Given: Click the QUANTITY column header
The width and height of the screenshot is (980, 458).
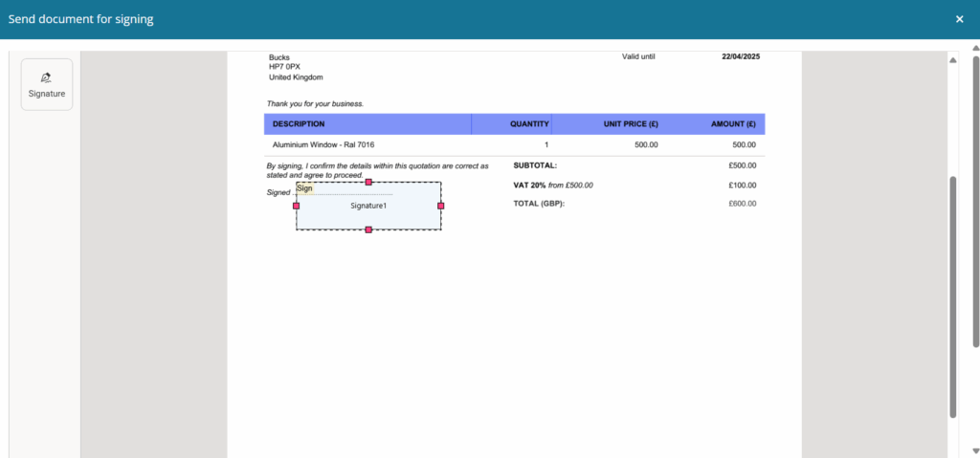Looking at the screenshot, I should click(529, 124).
